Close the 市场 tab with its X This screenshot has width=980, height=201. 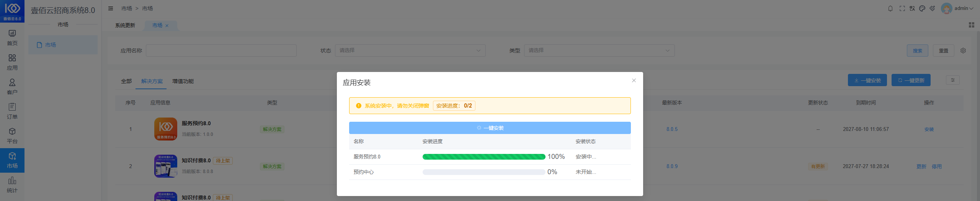[x=167, y=26]
